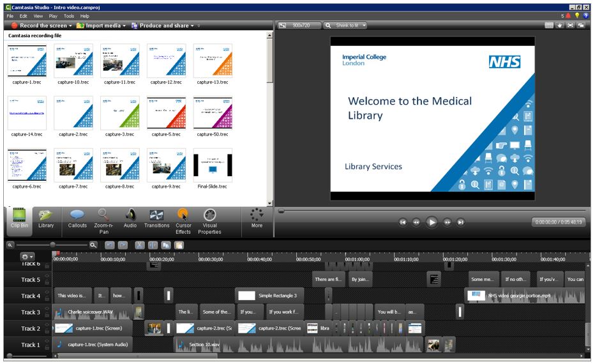The height and width of the screenshot is (364, 595).
Task: Open the timeline settings gear dropdown
Action: [x=29, y=256]
